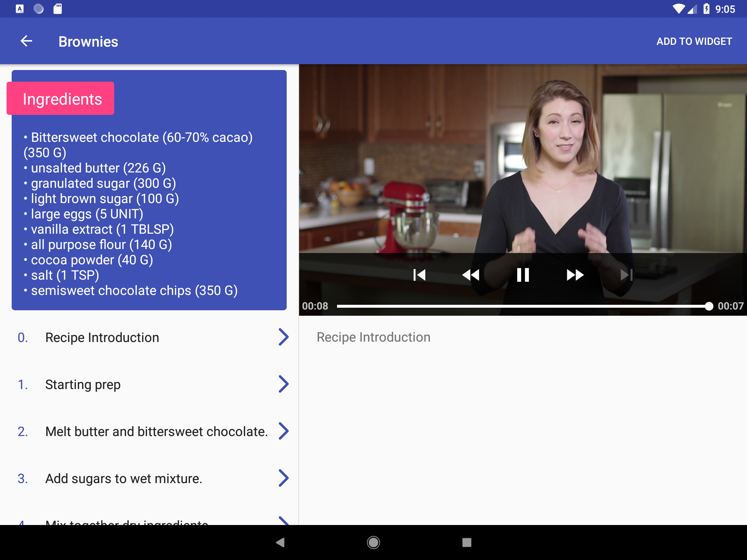This screenshot has height=560, width=747.
Task: Select Add sugars to wet mixture step
Action: coord(124,479)
